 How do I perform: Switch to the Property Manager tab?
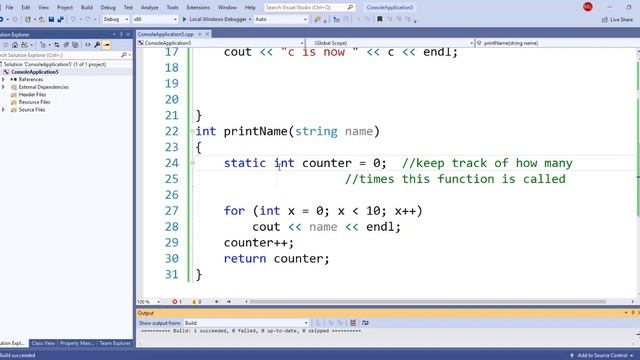point(77,343)
